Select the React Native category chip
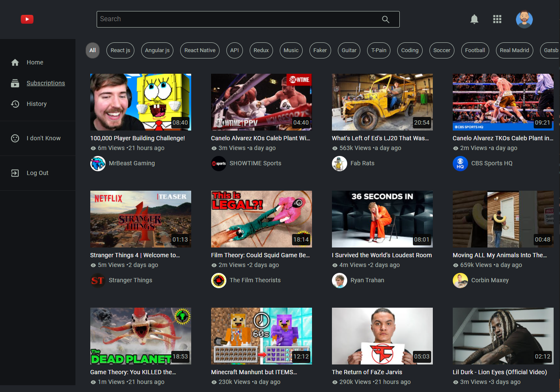Image resolution: width=560 pixels, height=392 pixels. pyautogui.click(x=200, y=50)
